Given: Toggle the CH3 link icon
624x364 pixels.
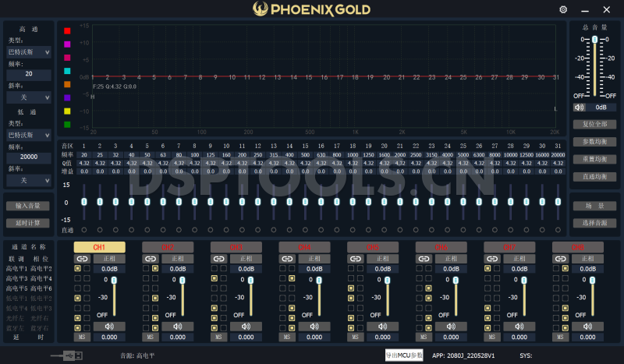Looking at the screenshot, I should coord(219,259).
